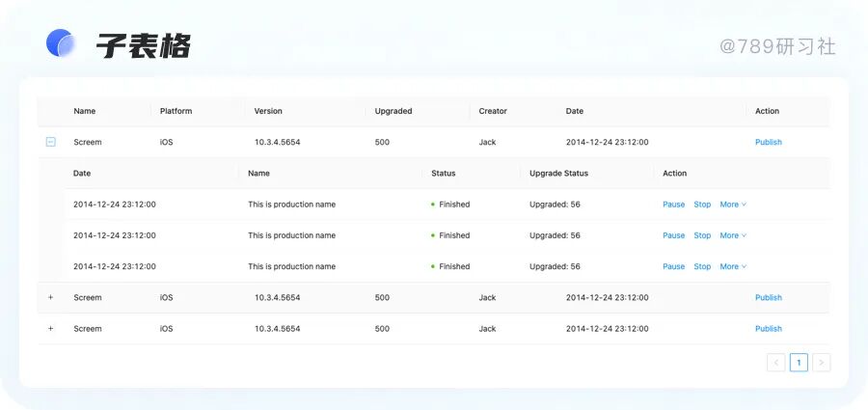The height and width of the screenshot is (410, 868).
Task: Click the 子表格 page title
Action: pyautogui.click(x=144, y=45)
